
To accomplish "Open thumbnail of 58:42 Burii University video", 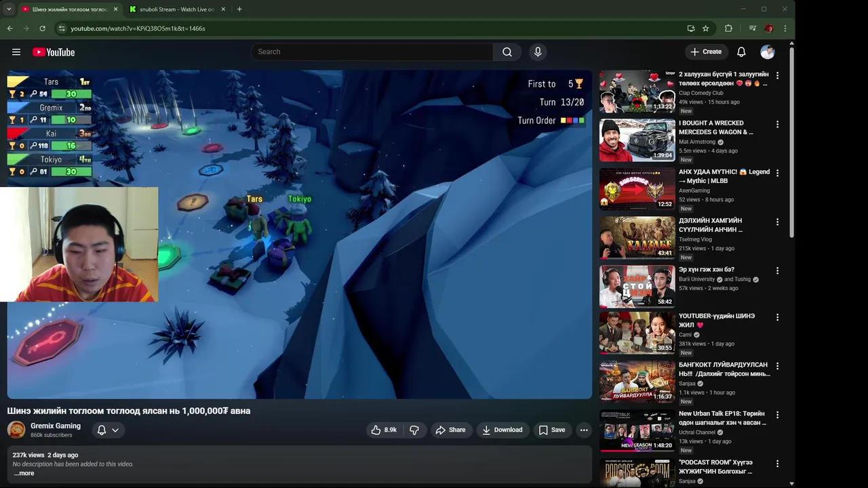I will [x=637, y=287].
